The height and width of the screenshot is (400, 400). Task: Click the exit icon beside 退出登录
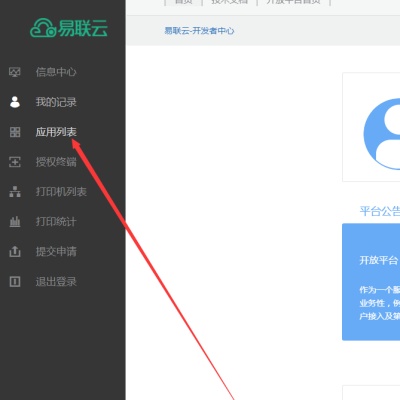tap(15, 282)
